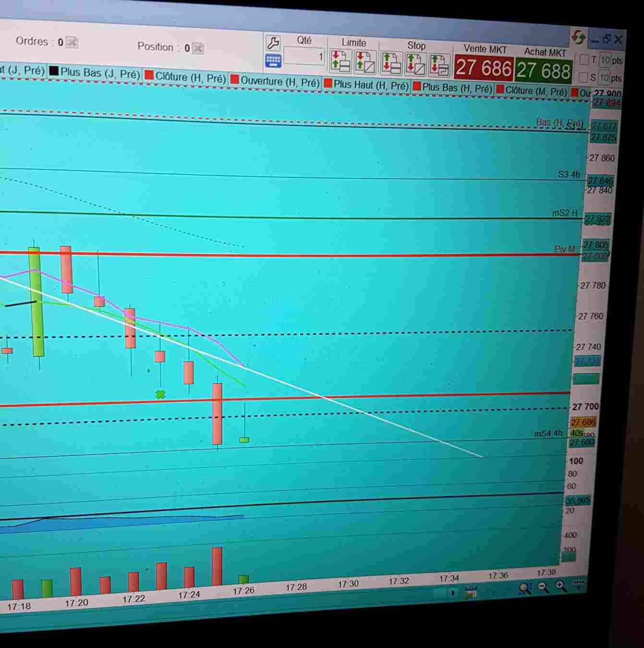Select the Clôture (H, Pré) legend label
Screen dimensions: 644x648
pos(191,78)
